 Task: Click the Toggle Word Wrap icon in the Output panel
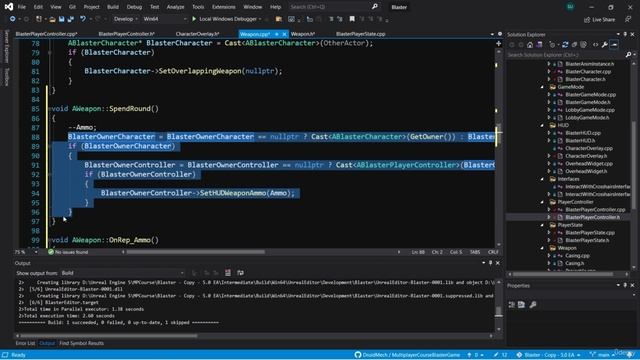point(240,273)
